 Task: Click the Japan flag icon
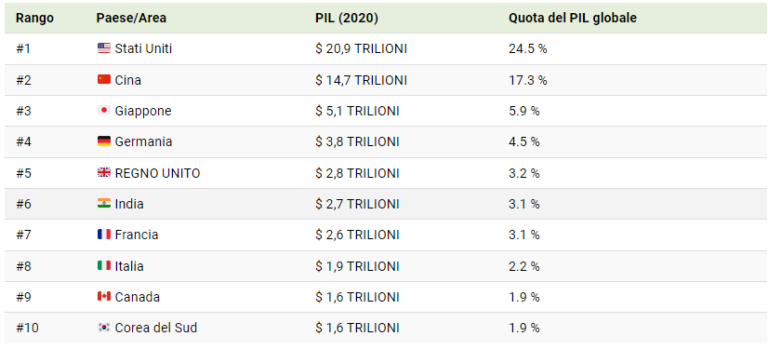(x=104, y=111)
